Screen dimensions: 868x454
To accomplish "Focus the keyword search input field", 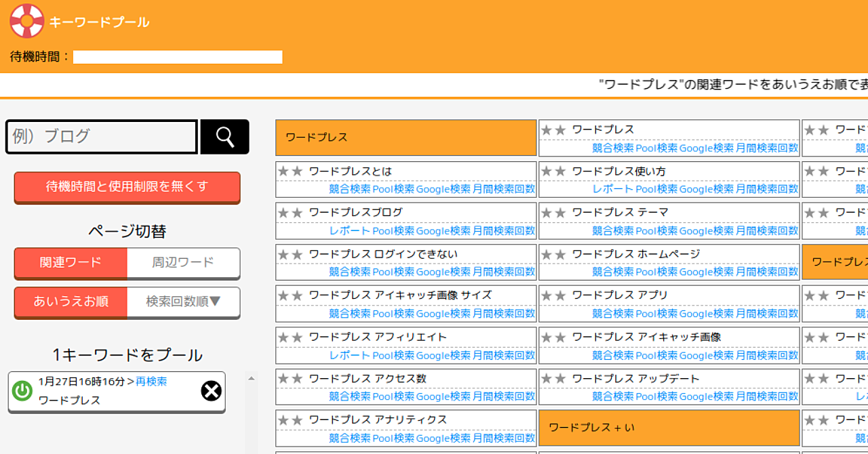I will pos(102,137).
